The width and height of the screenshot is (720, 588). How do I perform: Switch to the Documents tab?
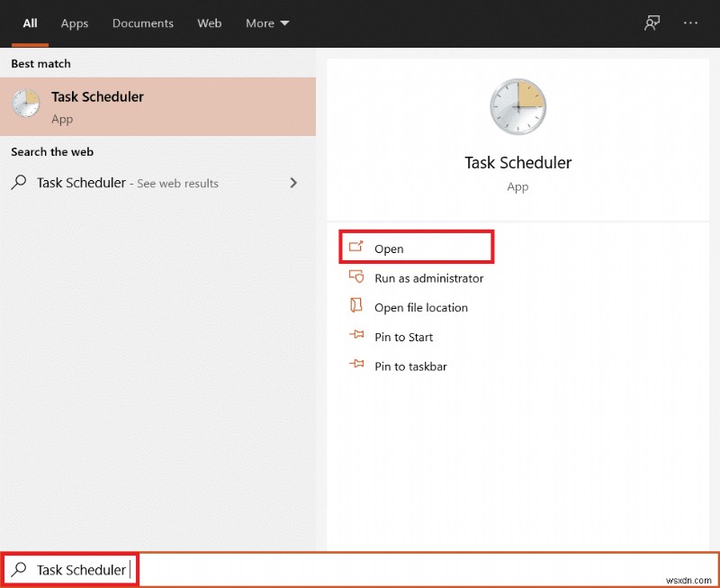(142, 23)
